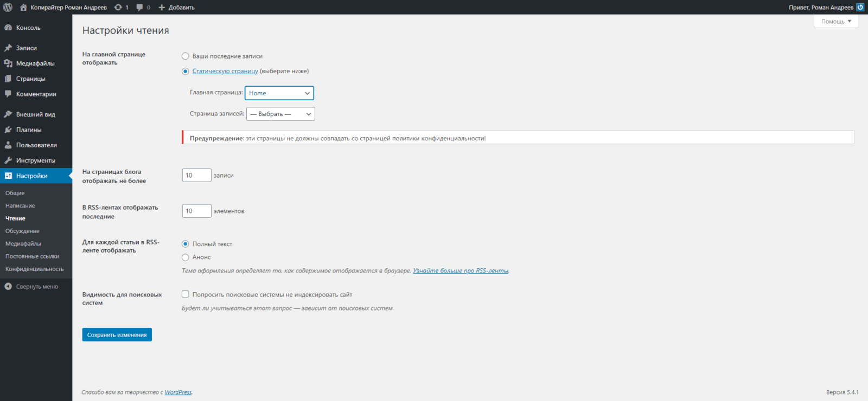The height and width of the screenshot is (401, 868).
Task: Open the Общие settings submenu
Action: click(15, 193)
